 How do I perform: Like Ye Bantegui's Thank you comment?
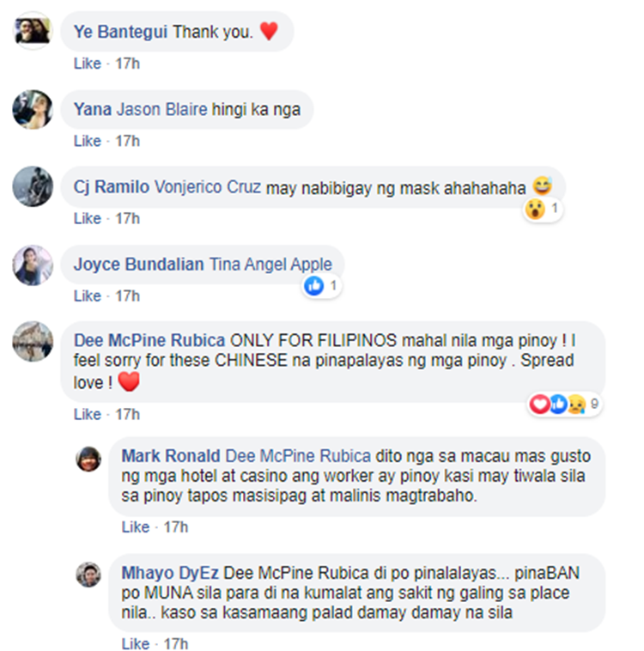[x=88, y=64]
